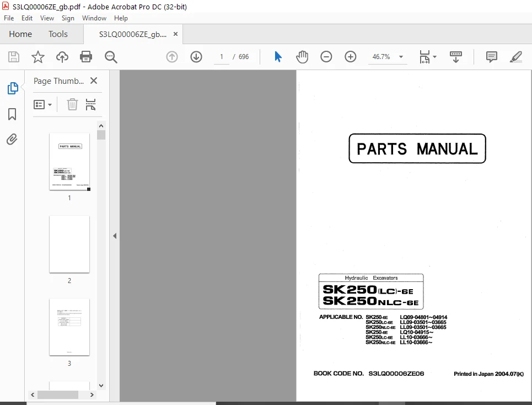Screen dimensions: 532x405
Task: Delete selected page with the trash icon
Action: pos(72,104)
